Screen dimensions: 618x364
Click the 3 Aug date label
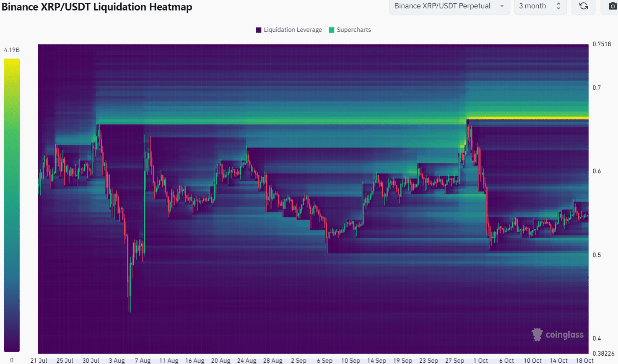coord(117,360)
